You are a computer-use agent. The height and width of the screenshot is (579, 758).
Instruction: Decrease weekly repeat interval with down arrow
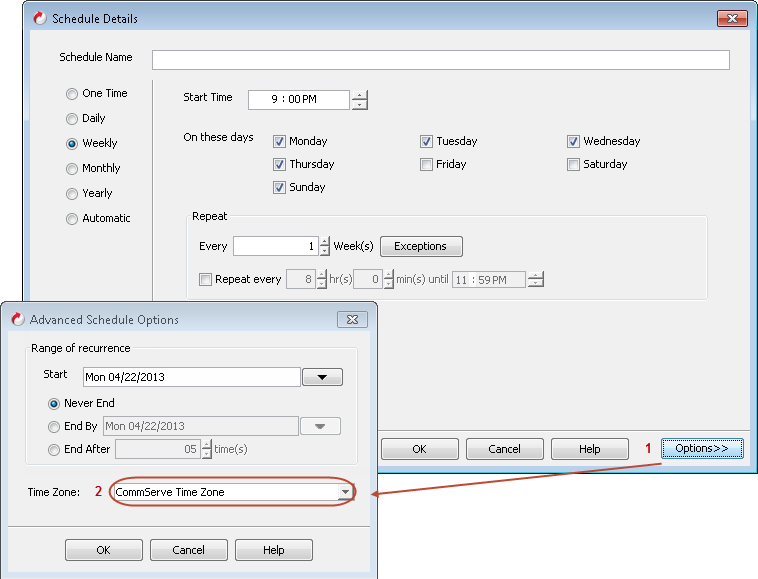(x=324, y=251)
